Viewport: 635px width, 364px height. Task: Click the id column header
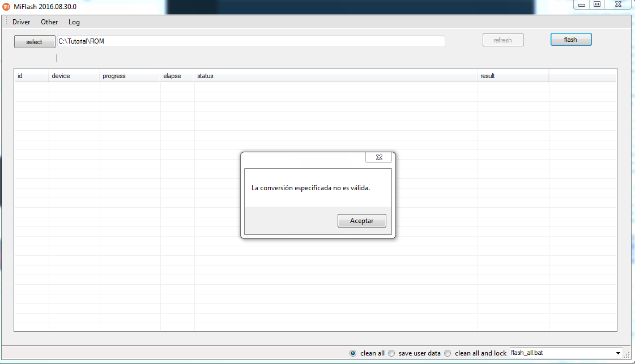32,76
